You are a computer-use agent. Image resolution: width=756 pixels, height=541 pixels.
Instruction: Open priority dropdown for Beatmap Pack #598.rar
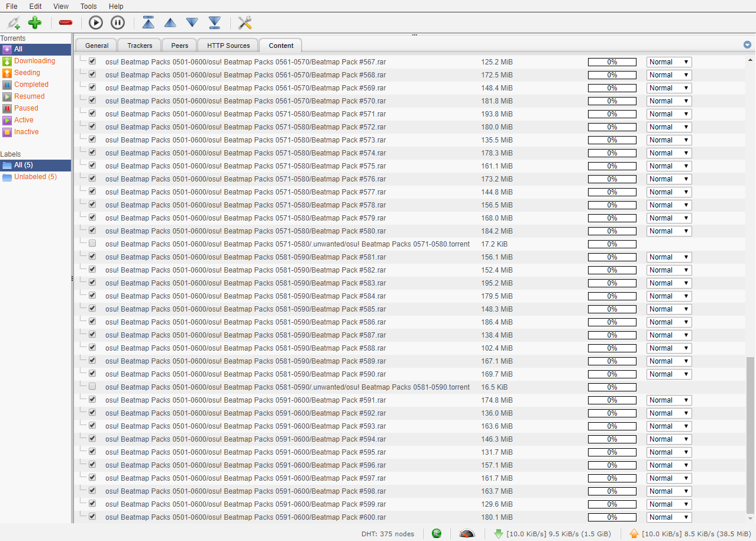coord(669,491)
